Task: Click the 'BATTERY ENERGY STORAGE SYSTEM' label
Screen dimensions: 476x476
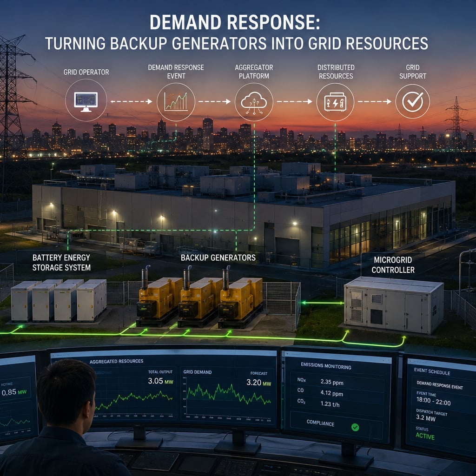Action: (61, 263)
